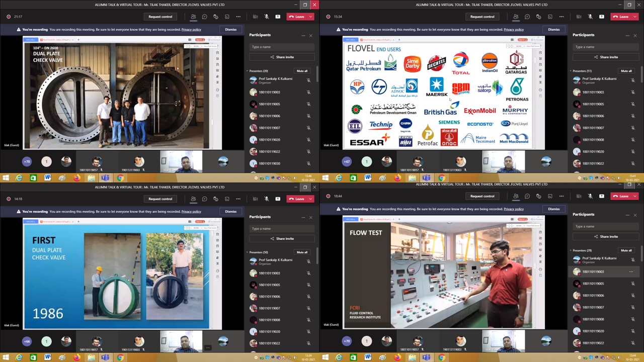
Task: Open chat in the 21:17 meeting window
Action: tap(204, 17)
